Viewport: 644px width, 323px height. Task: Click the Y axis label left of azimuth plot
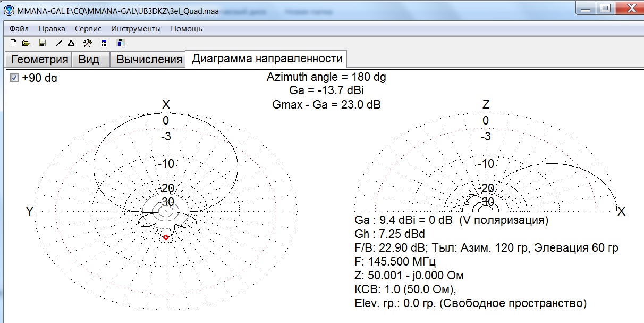[x=30, y=212]
